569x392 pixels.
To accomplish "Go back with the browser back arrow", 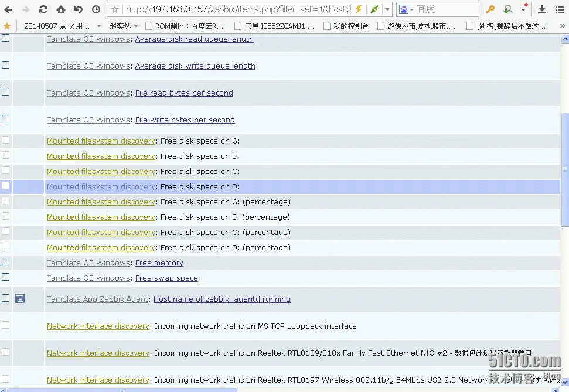I will pyautogui.click(x=8, y=9).
